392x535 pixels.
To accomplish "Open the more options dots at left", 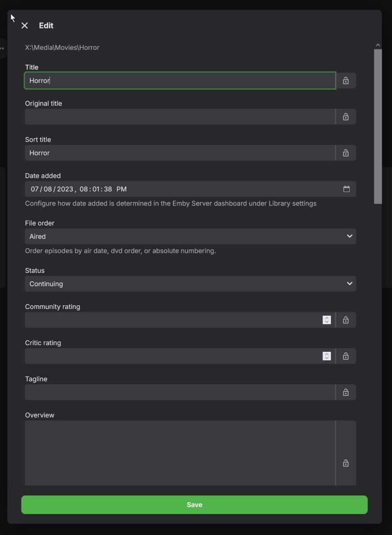I will pyautogui.click(x=2, y=48).
